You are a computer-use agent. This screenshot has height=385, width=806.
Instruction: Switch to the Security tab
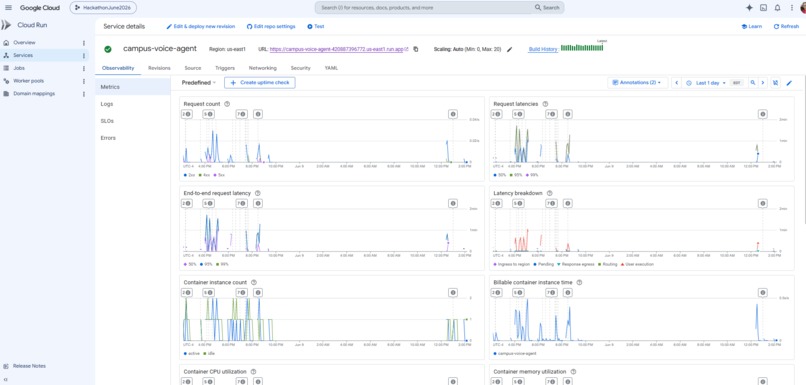(300, 68)
